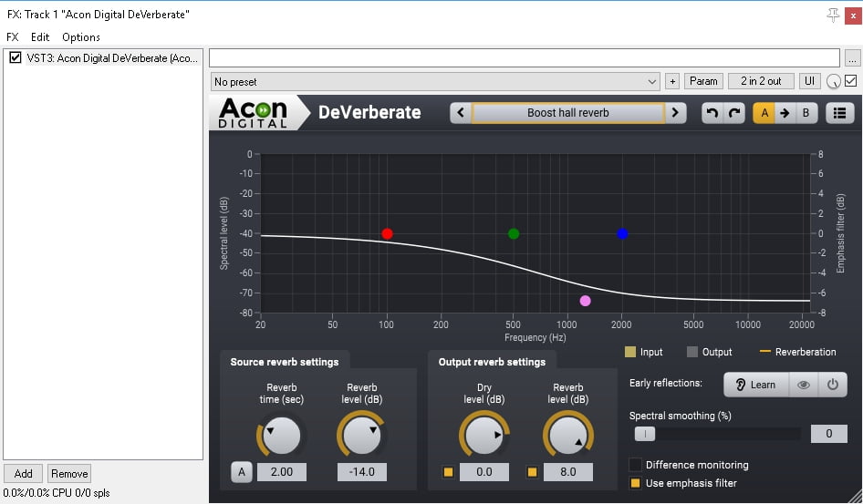
Task: Select the pink emphasis filter point
Action: [585, 301]
